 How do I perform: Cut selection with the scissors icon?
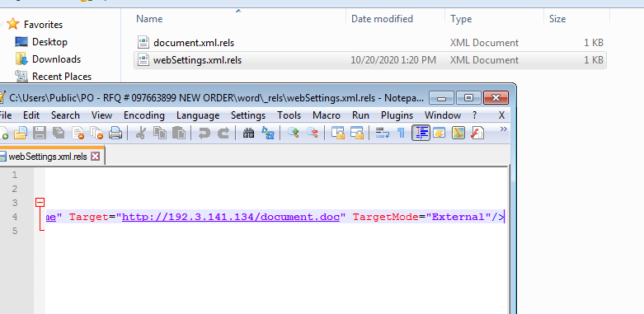141,133
